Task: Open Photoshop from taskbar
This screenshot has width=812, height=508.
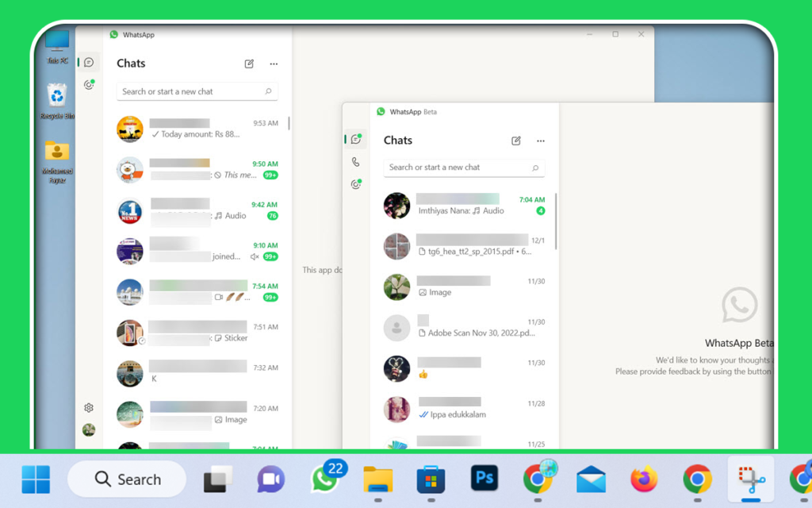Action: [x=485, y=478]
